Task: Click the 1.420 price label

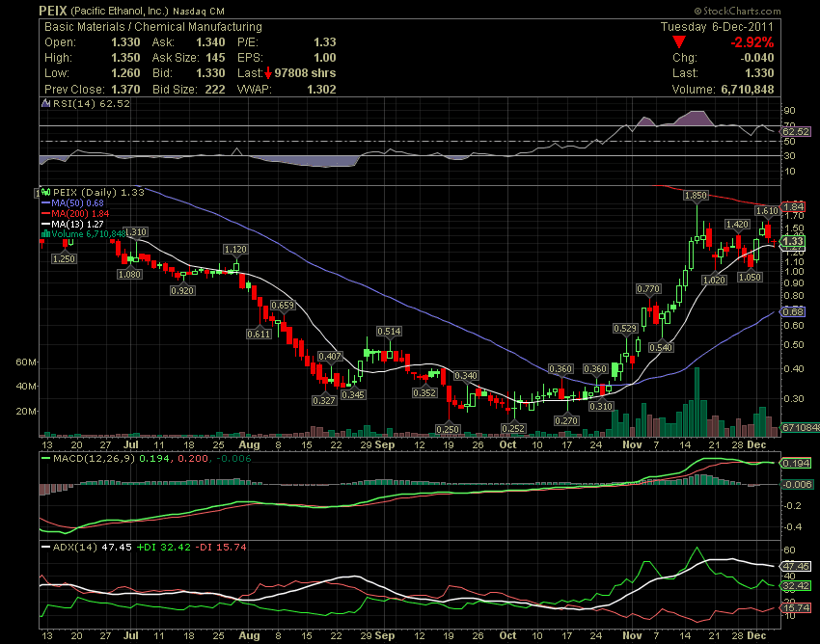Action: [x=737, y=225]
